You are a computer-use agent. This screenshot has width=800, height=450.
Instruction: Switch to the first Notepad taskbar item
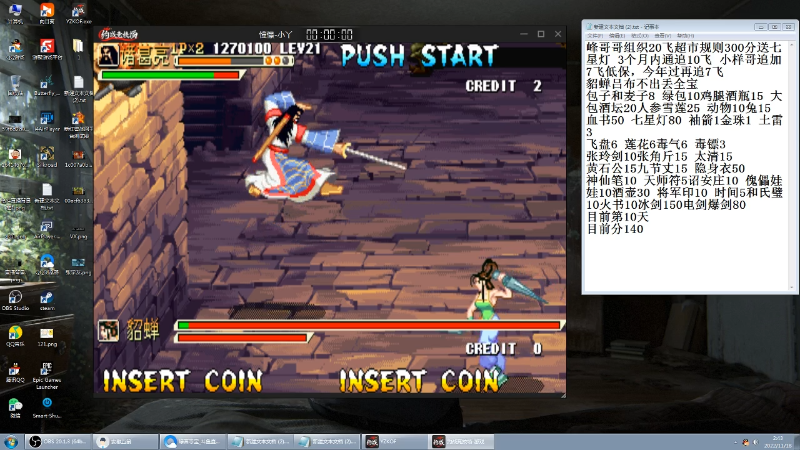[259, 441]
